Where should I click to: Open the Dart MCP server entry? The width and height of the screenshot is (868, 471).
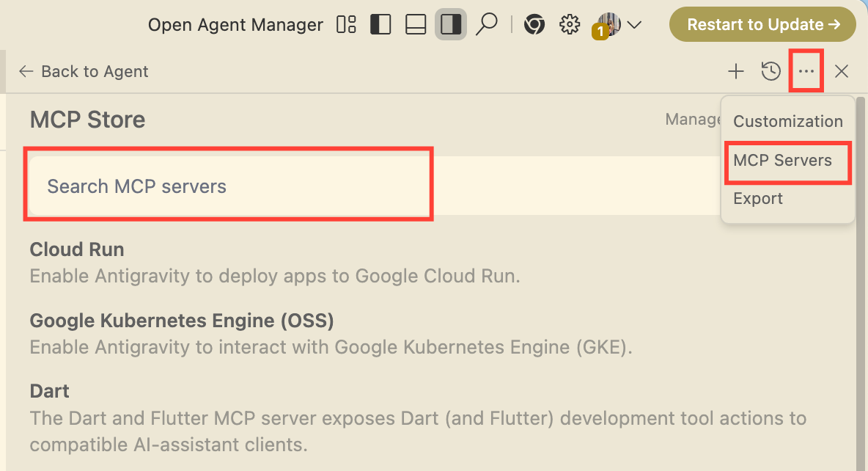(x=418, y=417)
